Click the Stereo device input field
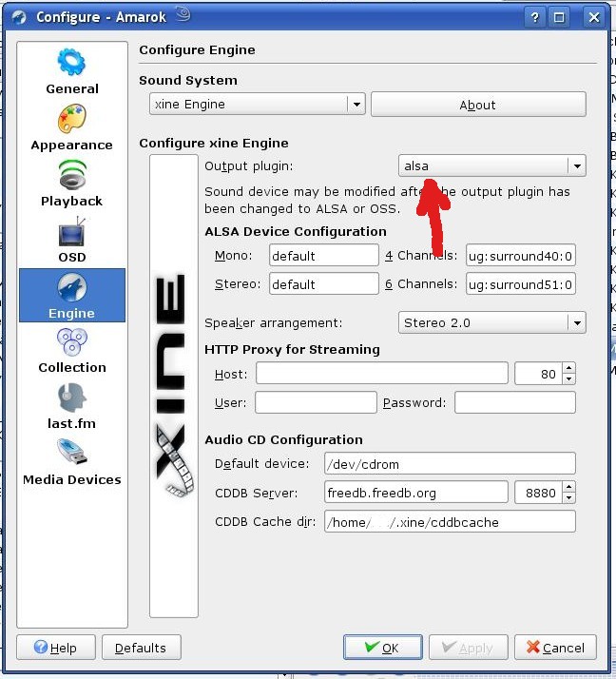The image size is (616, 679). coord(324,284)
